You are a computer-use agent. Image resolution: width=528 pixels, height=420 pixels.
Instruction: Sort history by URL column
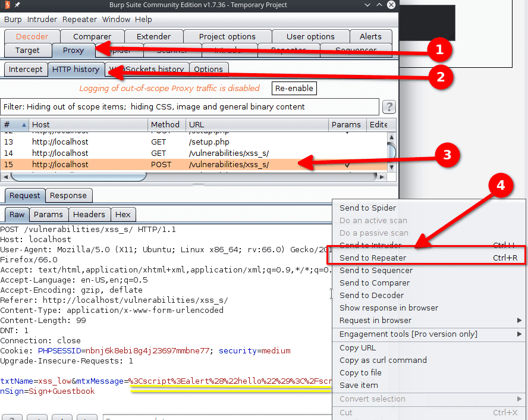[x=257, y=124]
